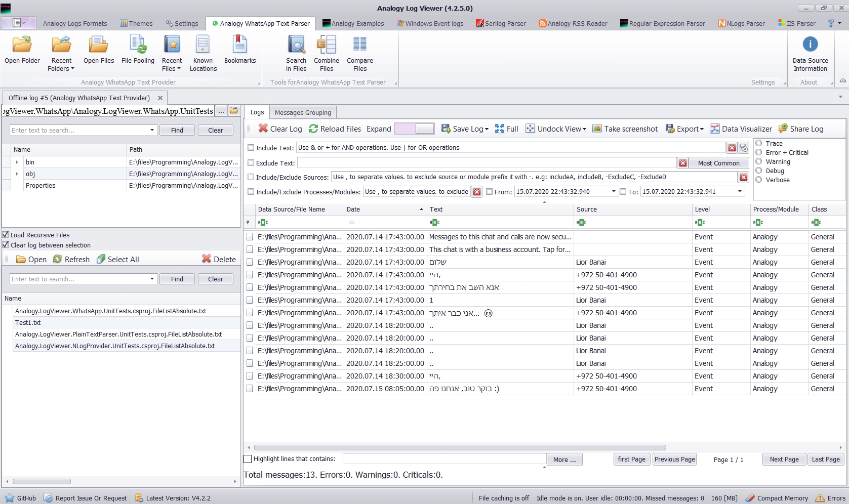The width and height of the screenshot is (849, 504).
Task: Open the folder browse icon beside path
Action: tap(234, 111)
